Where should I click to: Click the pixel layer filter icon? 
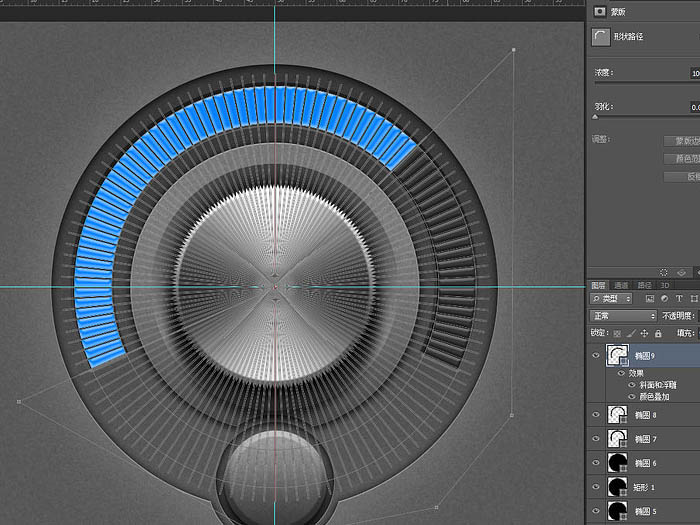[x=650, y=299]
